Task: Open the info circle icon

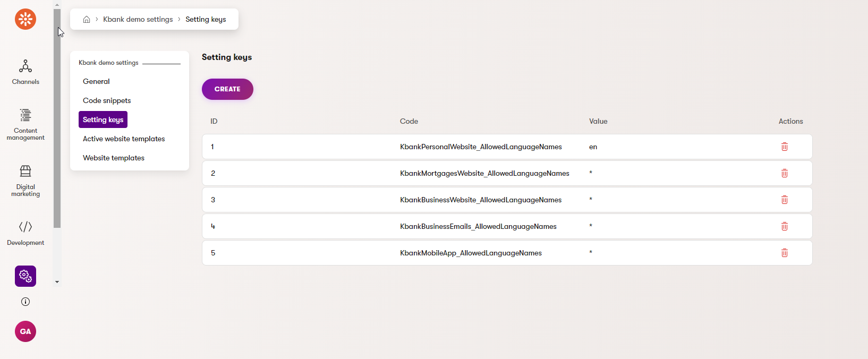Action: 25,302
